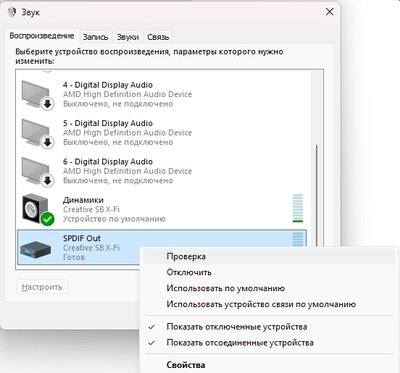Click the sound icon in the Звук title bar

tap(12, 12)
